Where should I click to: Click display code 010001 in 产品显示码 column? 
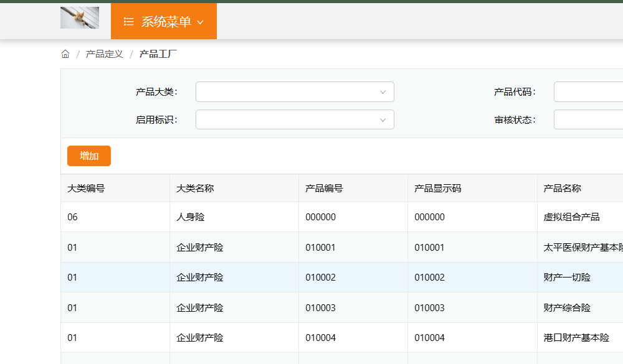tap(429, 248)
